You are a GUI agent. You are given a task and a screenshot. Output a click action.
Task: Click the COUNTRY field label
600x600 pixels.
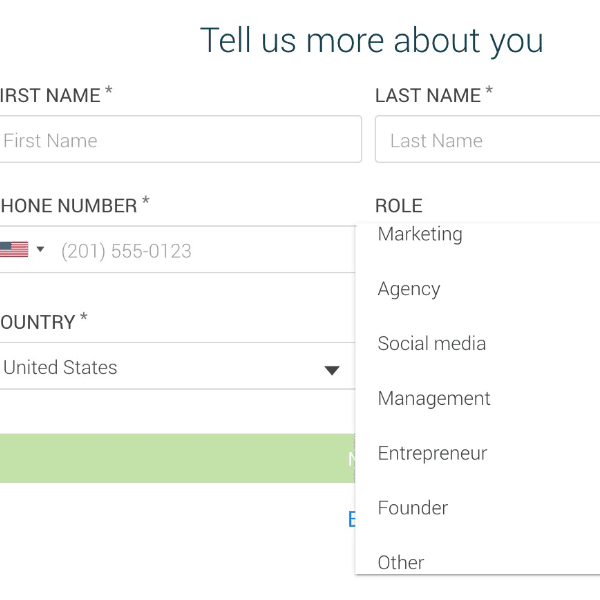click(38, 322)
